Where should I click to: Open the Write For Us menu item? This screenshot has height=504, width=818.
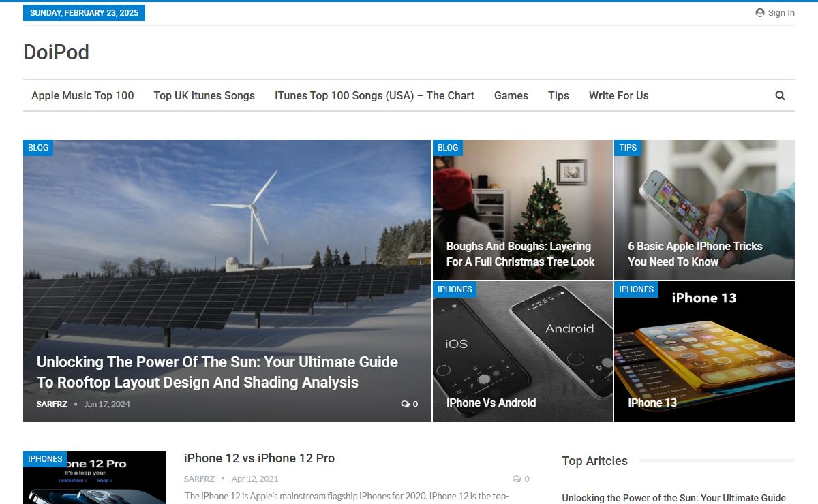click(619, 95)
